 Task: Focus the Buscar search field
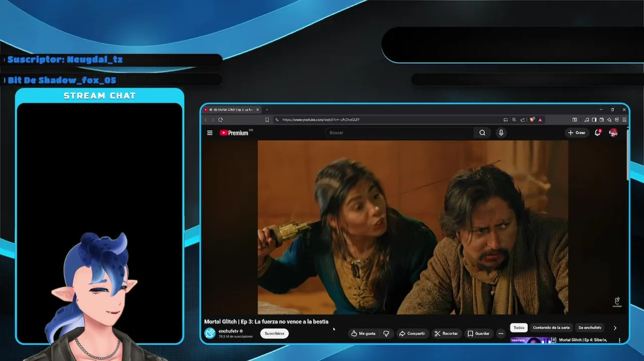tap(399, 133)
